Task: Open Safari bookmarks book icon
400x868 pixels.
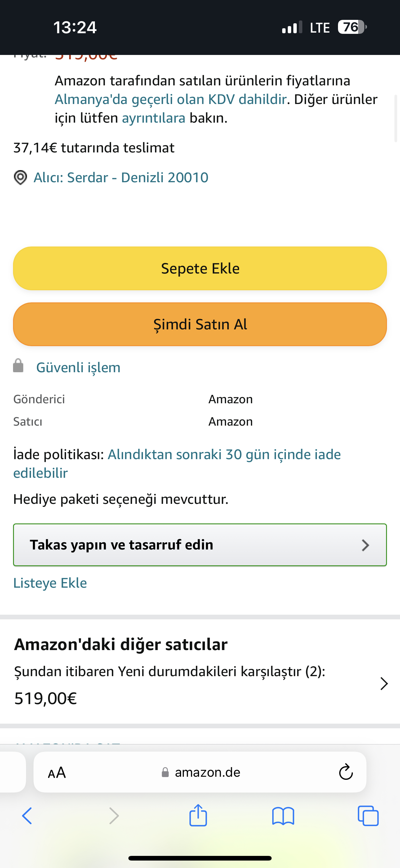Action: (x=283, y=816)
